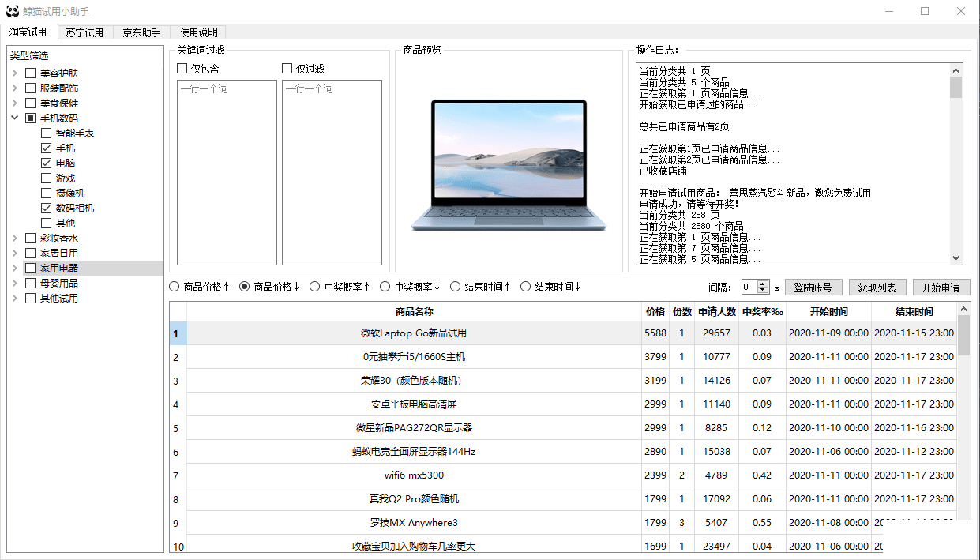The height and width of the screenshot is (560, 980).
Task: Click the panda app icon in title bar
Action: [x=13, y=11]
